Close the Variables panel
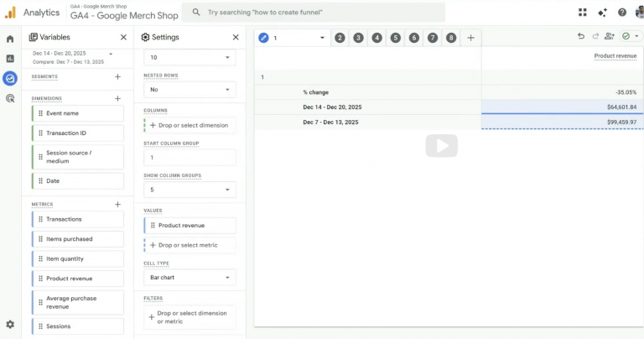 123,37
